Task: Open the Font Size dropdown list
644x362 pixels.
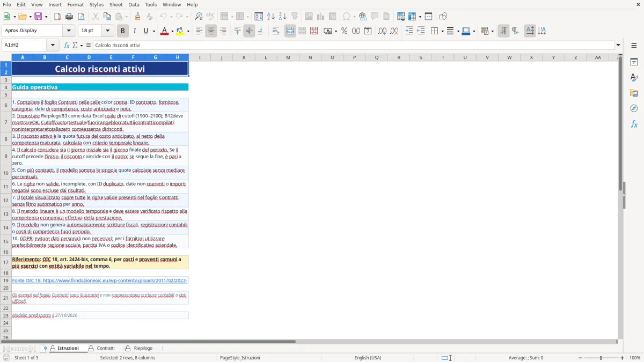Action: [108, 31]
